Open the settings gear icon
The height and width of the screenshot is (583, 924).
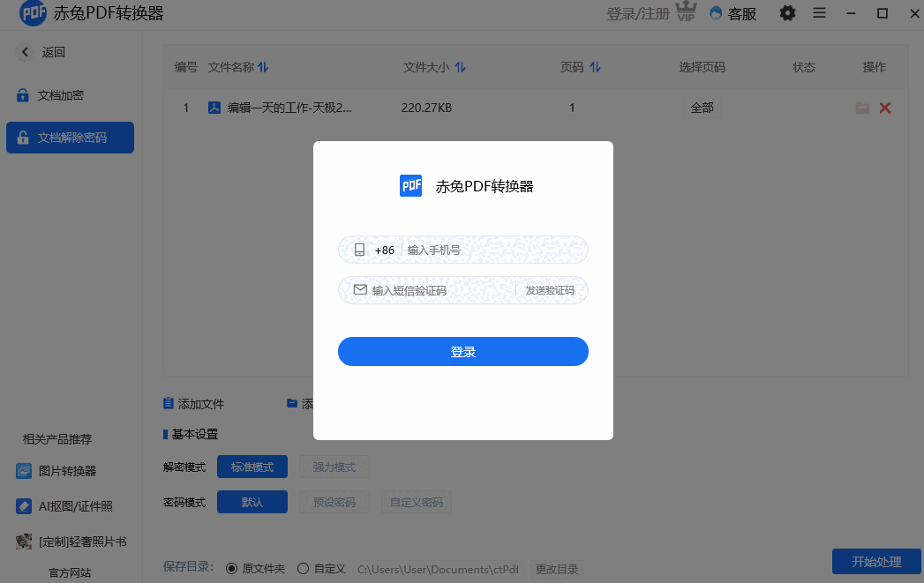pyautogui.click(x=787, y=13)
